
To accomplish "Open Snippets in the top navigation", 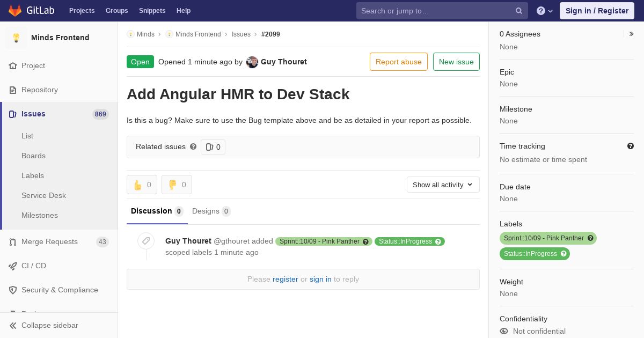I will click(x=152, y=11).
